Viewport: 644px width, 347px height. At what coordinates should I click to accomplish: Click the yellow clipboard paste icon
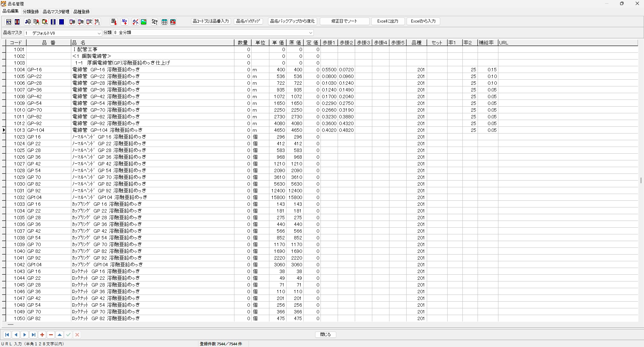(x=45, y=22)
